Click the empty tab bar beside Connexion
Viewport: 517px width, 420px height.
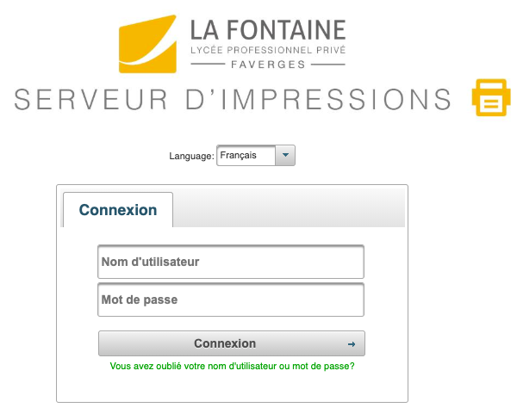pos(289,210)
